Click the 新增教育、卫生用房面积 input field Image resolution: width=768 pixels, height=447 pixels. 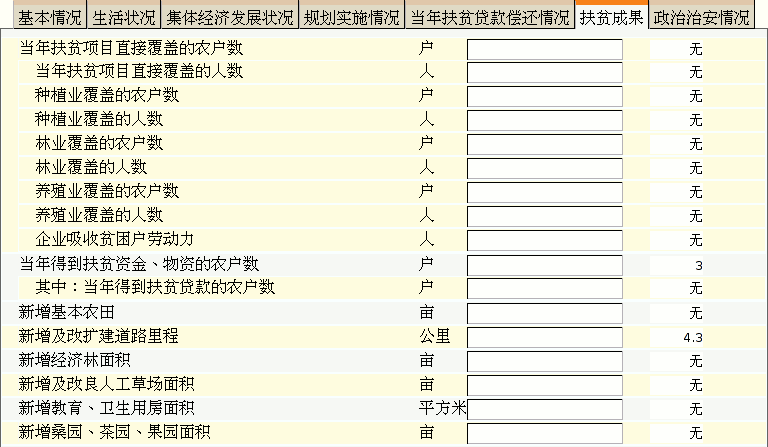(545, 409)
